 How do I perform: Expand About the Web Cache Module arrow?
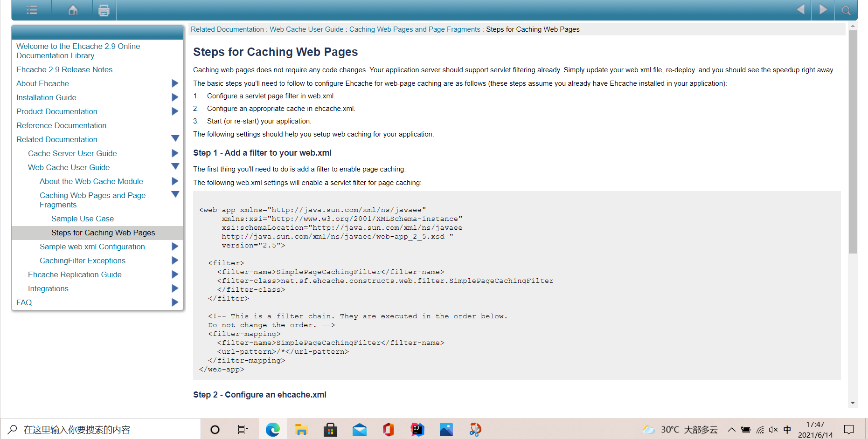click(x=175, y=181)
